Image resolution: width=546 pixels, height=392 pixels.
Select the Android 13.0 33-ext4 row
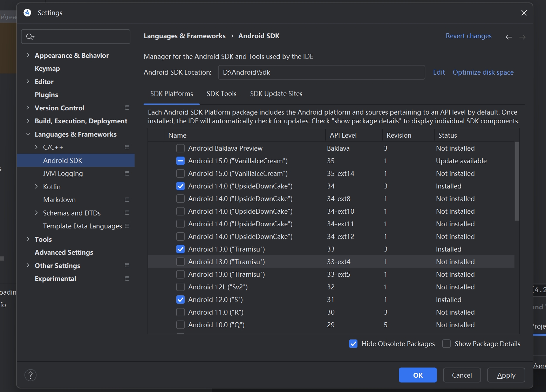point(331,262)
